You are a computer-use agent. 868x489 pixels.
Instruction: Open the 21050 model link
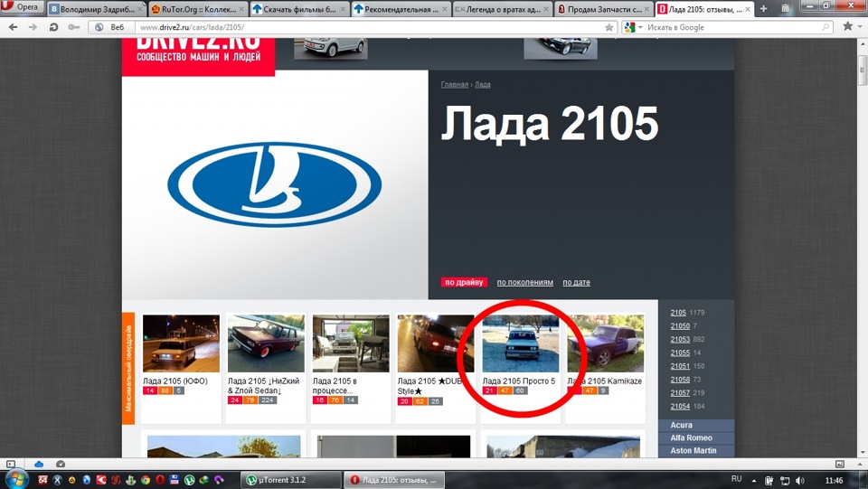[x=680, y=325]
